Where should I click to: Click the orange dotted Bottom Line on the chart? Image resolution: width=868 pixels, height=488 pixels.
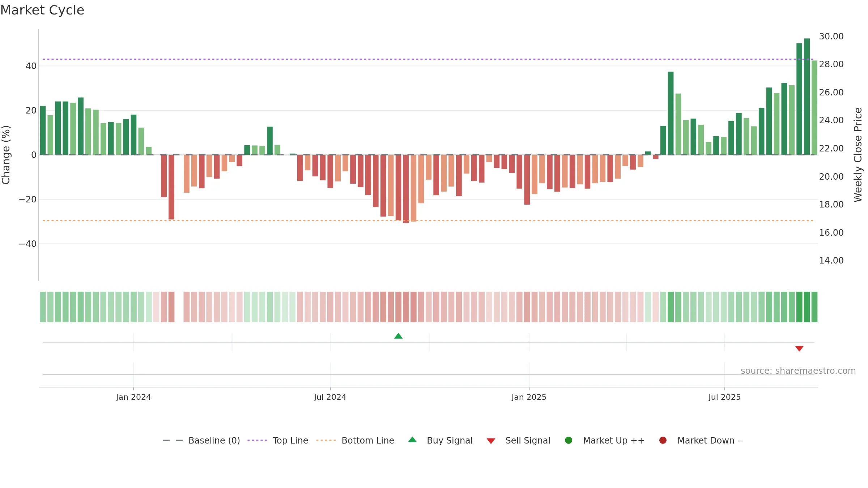pos(428,221)
